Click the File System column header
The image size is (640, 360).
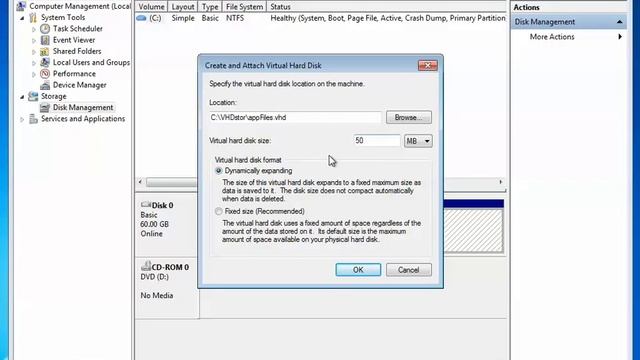(x=244, y=7)
